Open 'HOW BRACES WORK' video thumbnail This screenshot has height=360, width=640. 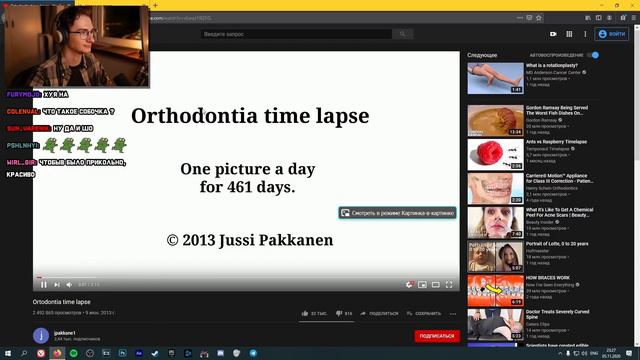tap(496, 291)
